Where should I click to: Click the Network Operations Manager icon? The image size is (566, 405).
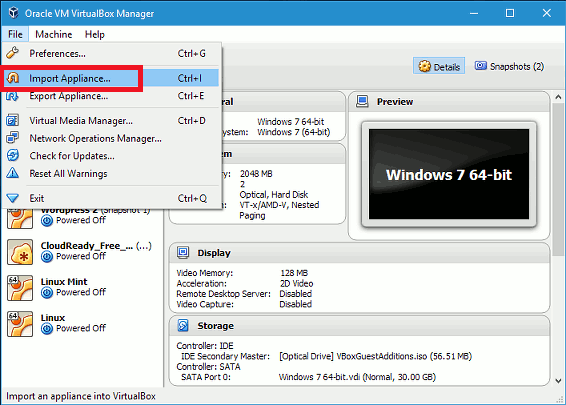[x=13, y=138]
